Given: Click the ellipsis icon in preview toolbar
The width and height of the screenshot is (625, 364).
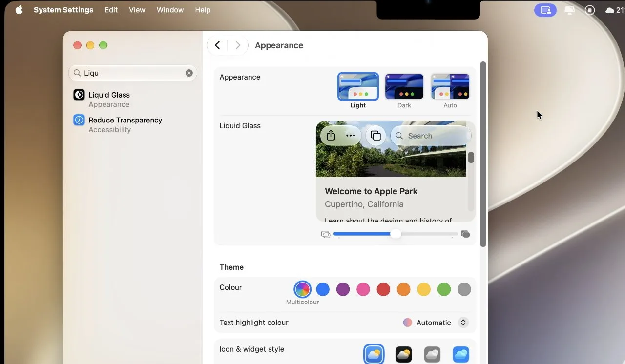Looking at the screenshot, I should coord(351,136).
